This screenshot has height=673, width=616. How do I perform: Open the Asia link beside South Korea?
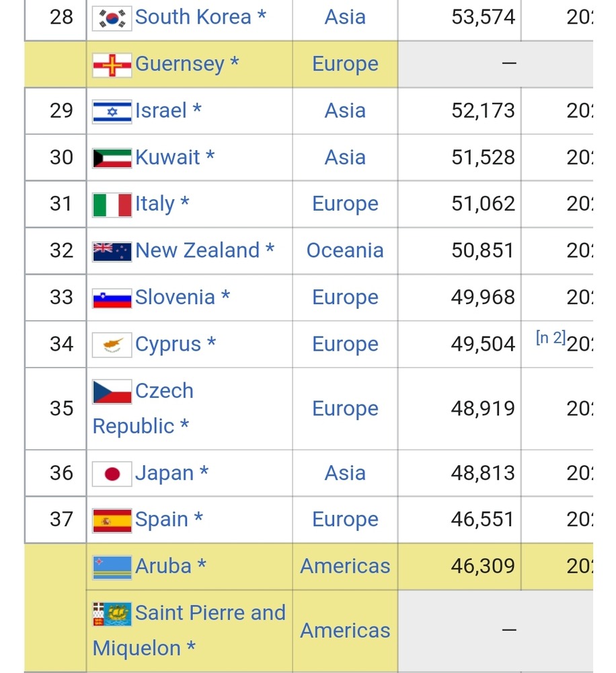coord(345,17)
